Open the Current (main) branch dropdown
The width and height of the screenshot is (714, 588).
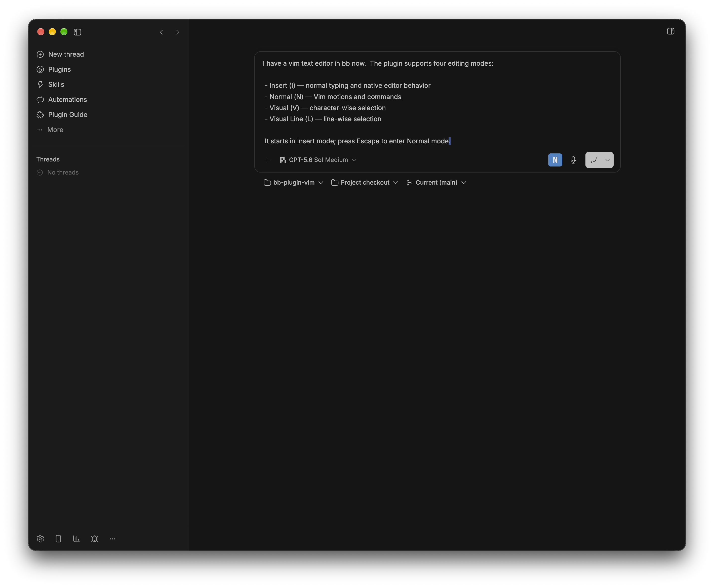coord(437,183)
